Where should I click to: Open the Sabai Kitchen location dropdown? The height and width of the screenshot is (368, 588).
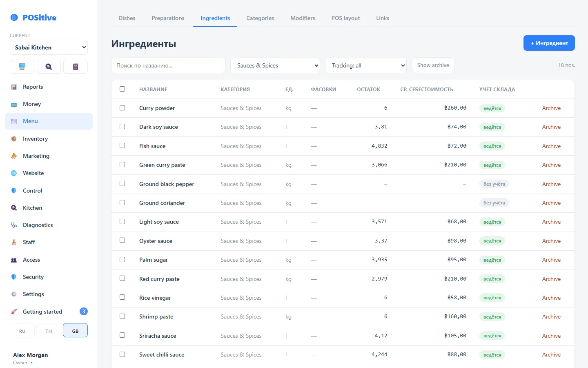[49, 47]
